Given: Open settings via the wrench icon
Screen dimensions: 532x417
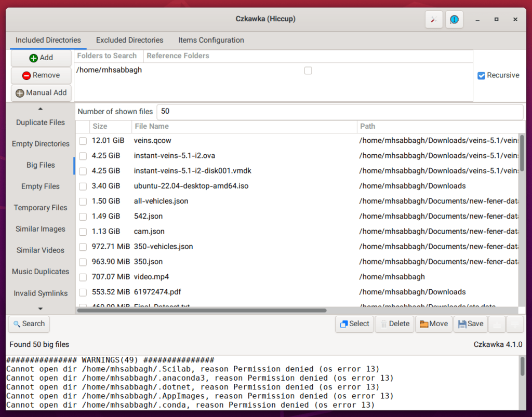Looking at the screenshot, I should click(x=434, y=19).
